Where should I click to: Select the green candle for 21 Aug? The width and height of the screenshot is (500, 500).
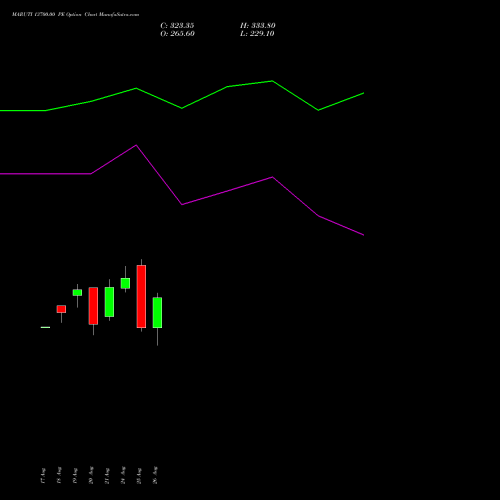click(109, 302)
